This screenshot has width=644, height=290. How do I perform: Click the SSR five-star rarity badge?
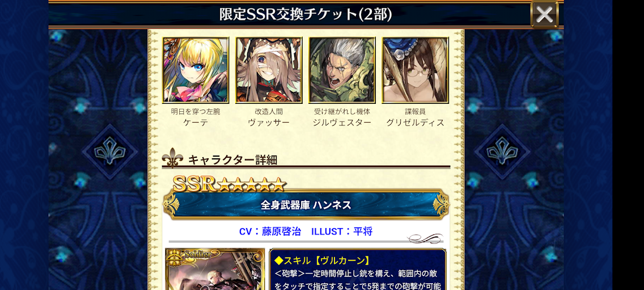click(228, 184)
